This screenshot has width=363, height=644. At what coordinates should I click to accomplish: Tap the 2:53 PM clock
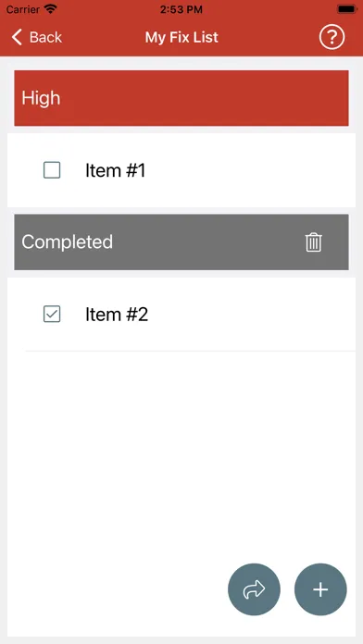(x=181, y=9)
